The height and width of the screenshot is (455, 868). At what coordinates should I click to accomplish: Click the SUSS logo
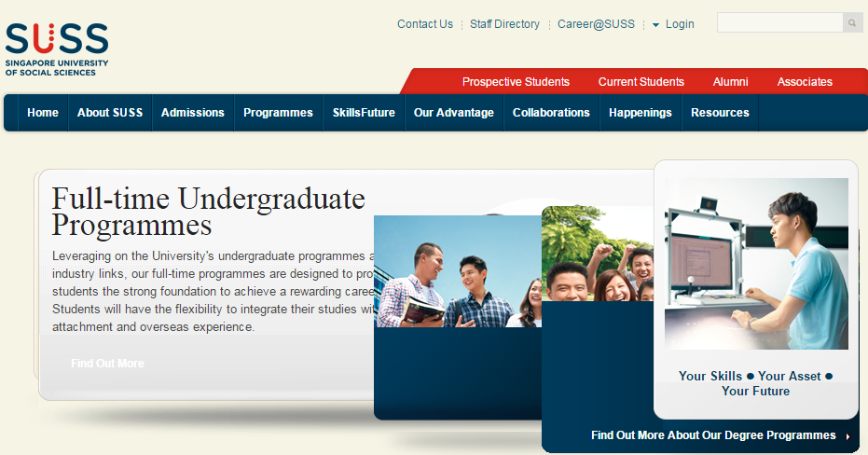(57, 48)
